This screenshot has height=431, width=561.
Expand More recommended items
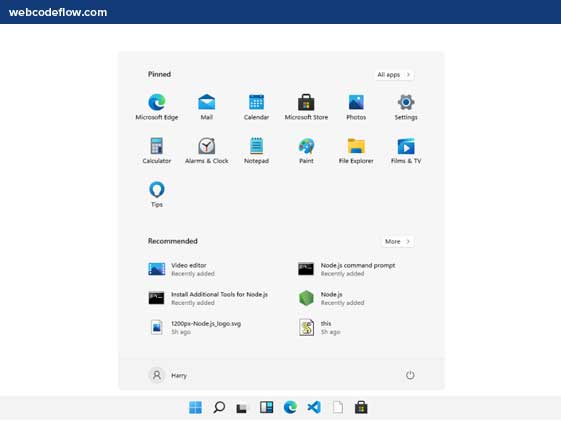click(x=397, y=241)
